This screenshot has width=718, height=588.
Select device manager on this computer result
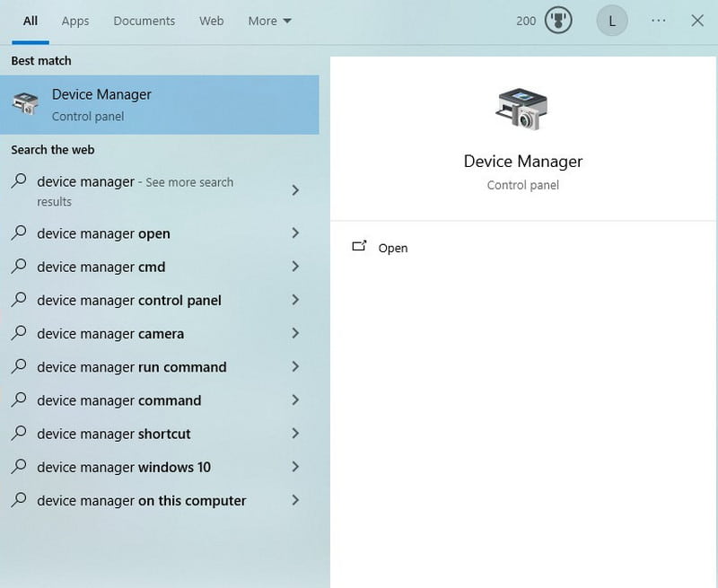click(141, 501)
